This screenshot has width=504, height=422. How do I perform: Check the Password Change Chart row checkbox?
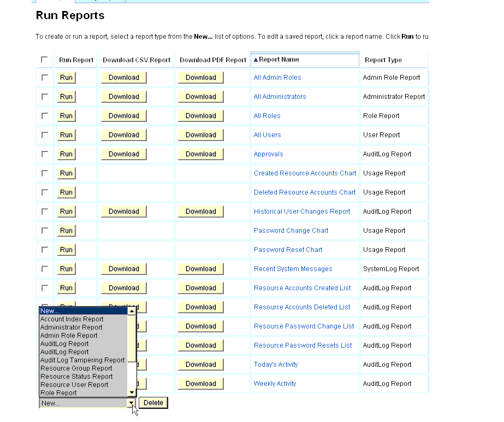[45, 231]
